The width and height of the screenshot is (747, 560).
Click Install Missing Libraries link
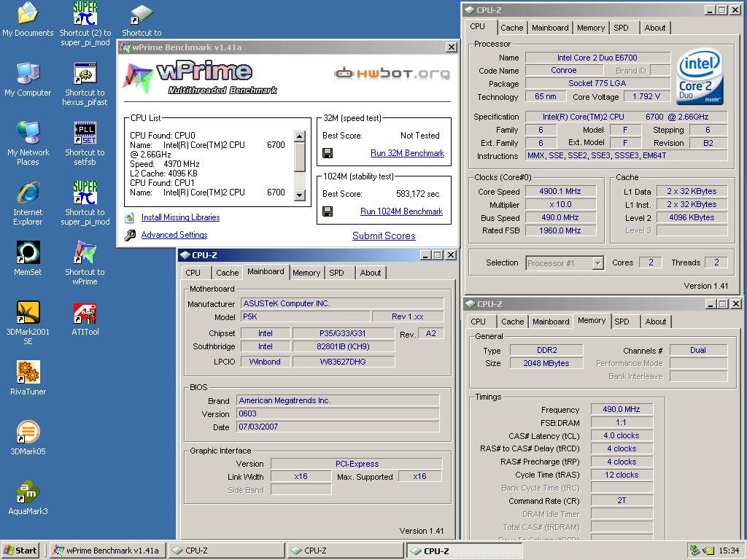click(x=181, y=217)
